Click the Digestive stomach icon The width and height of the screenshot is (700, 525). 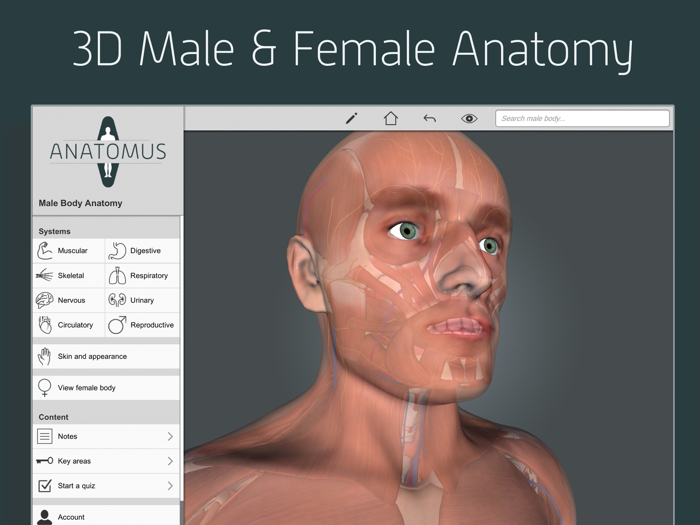point(117,251)
